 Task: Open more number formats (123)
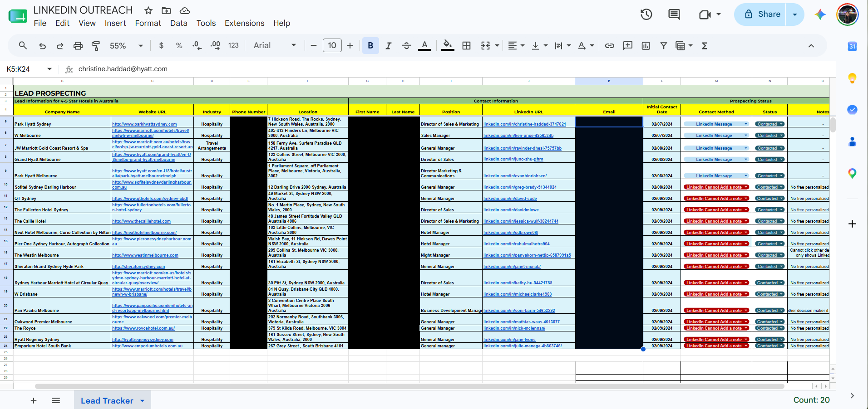(233, 45)
